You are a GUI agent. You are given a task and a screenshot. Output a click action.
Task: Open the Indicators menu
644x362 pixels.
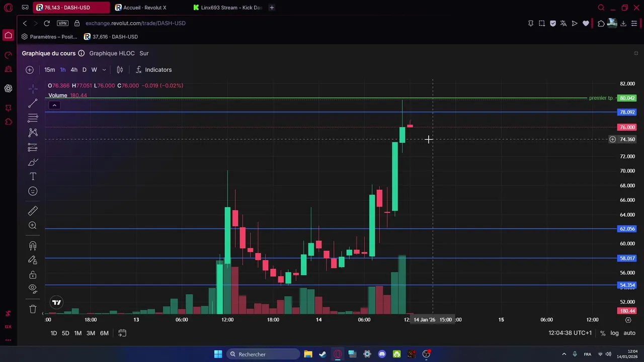pyautogui.click(x=153, y=70)
